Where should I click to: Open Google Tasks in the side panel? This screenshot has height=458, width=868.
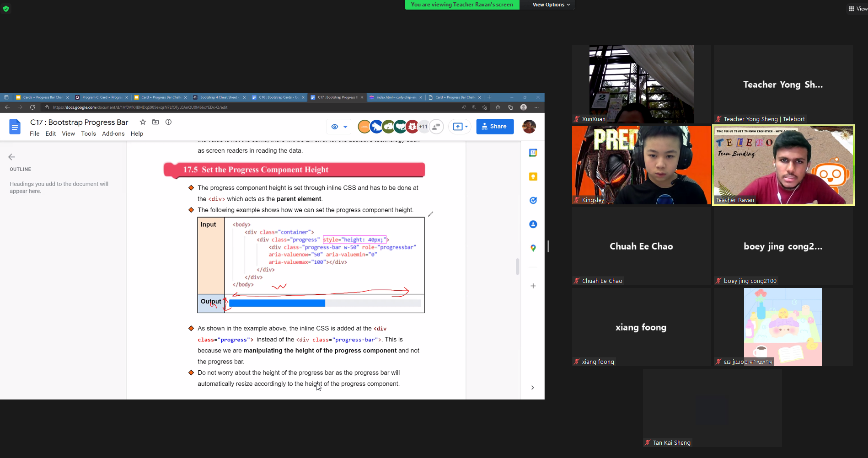click(x=533, y=200)
